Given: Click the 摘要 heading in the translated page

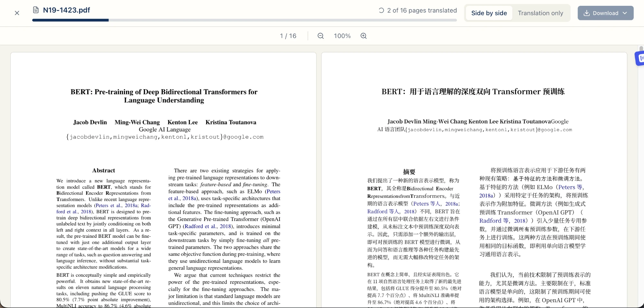Looking at the screenshot, I should (409, 172).
